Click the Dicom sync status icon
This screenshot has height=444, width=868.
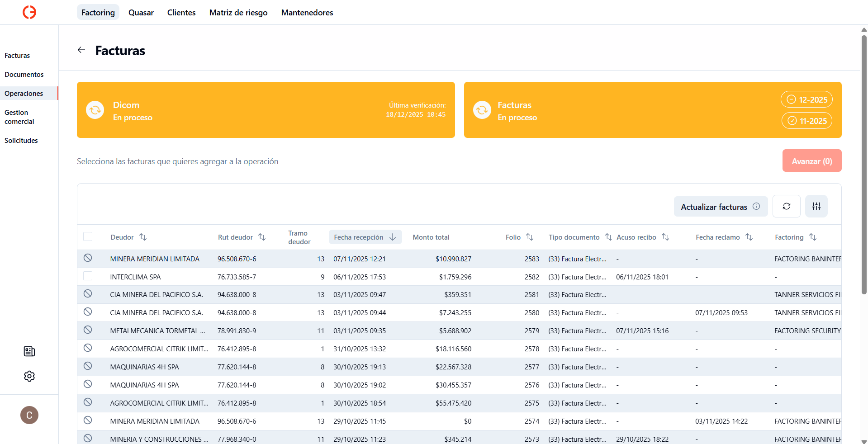(x=95, y=110)
